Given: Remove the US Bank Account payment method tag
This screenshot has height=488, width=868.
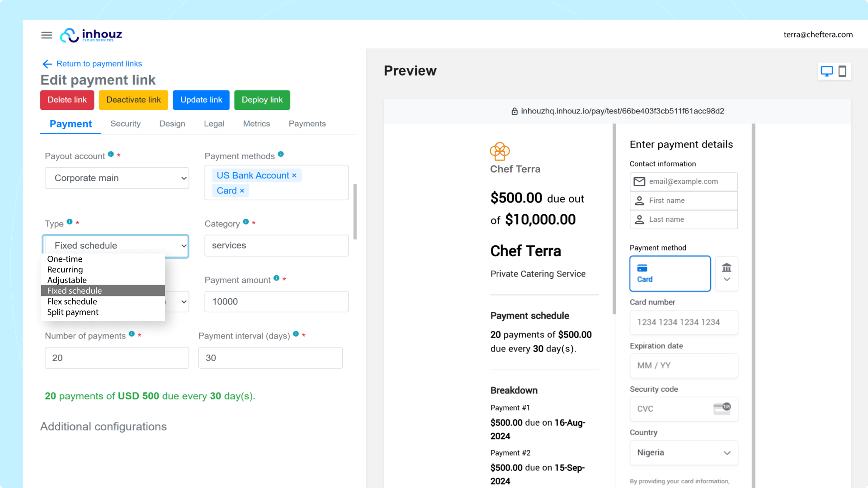Looking at the screenshot, I should pos(294,175).
